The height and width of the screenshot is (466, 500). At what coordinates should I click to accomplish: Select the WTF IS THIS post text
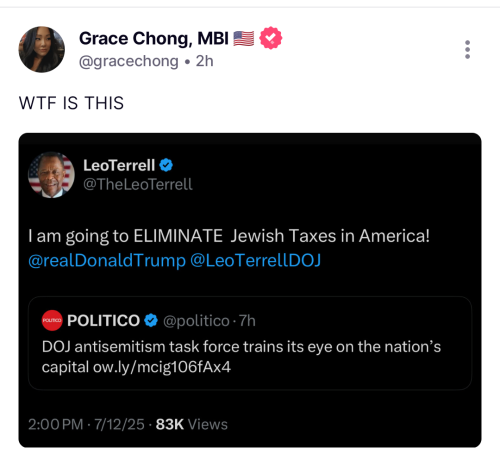tap(71, 103)
